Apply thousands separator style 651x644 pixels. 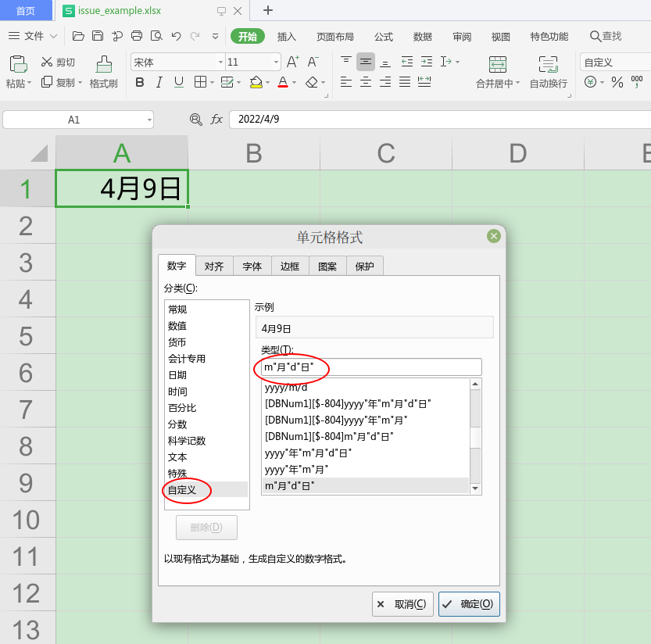pos(636,82)
